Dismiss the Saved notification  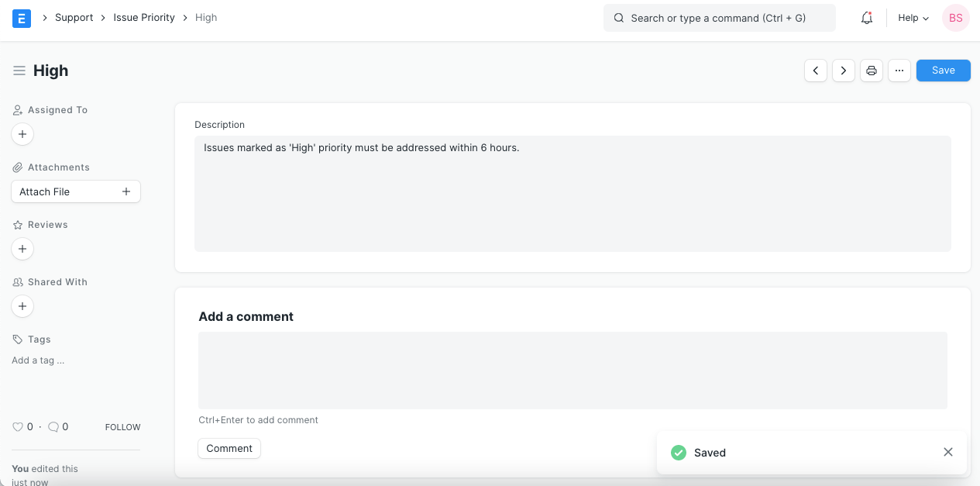point(948,452)
